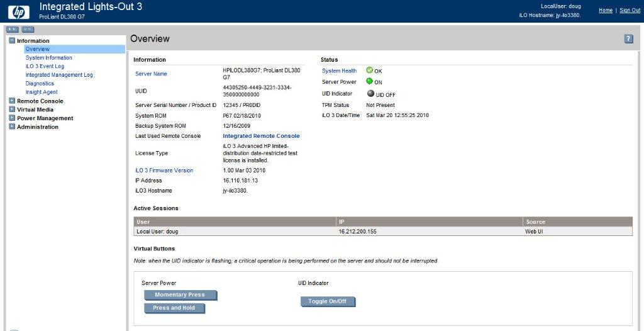Click the Power Management tree label
This screenshot has width=644, height=331.
click(45, 118)
